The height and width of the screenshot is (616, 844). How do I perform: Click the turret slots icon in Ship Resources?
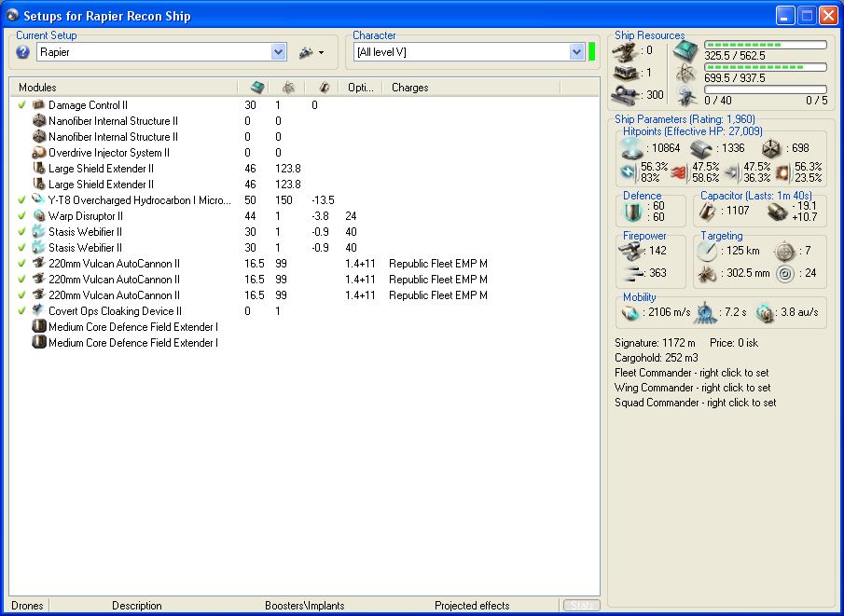(x=624, y=50)
